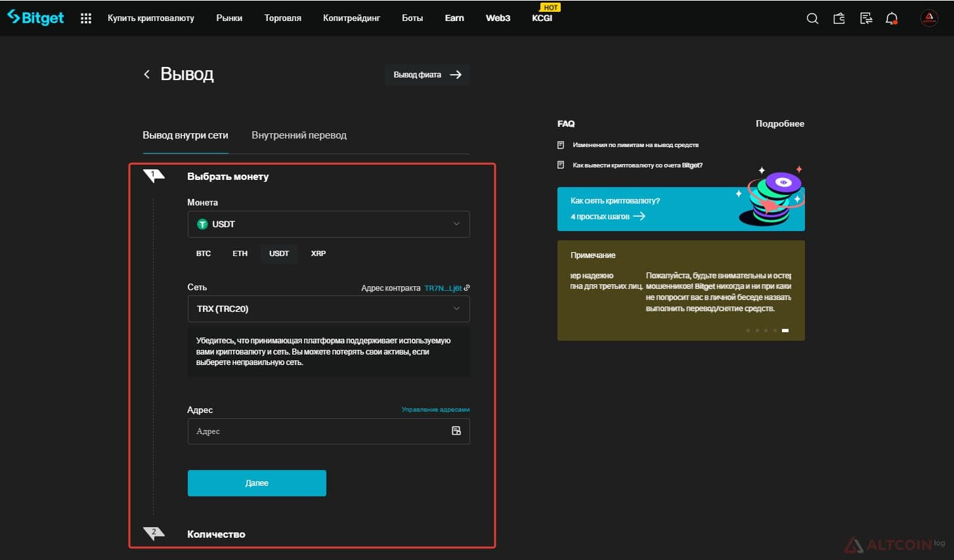Open the Earn menu
954x560 pixels.
point(454,18)
